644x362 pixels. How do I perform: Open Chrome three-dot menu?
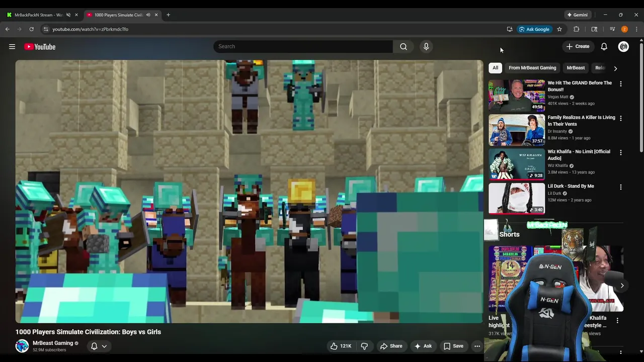pyautogui.click(x=636, y=29)
